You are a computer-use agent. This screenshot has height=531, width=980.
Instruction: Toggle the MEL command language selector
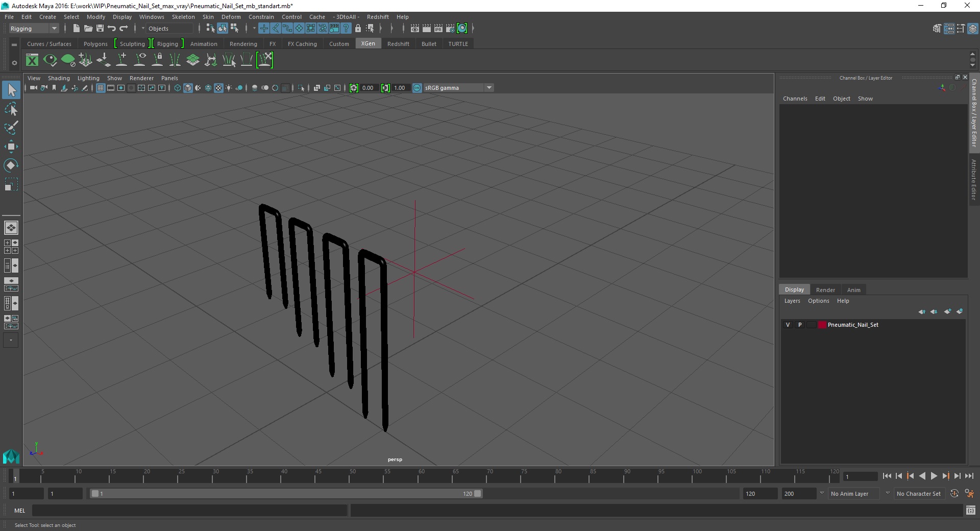[x=19, y=511]
